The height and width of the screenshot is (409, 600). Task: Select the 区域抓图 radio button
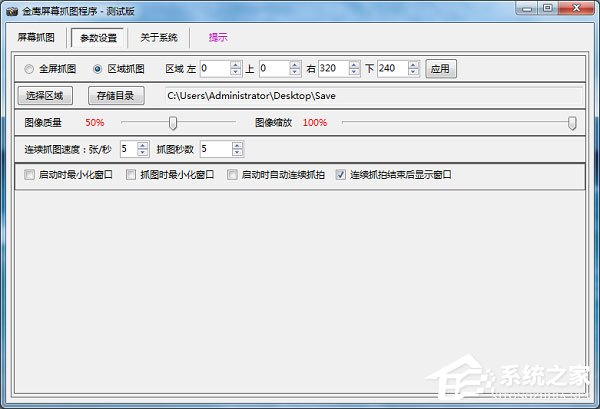click(x=98, y=69)
